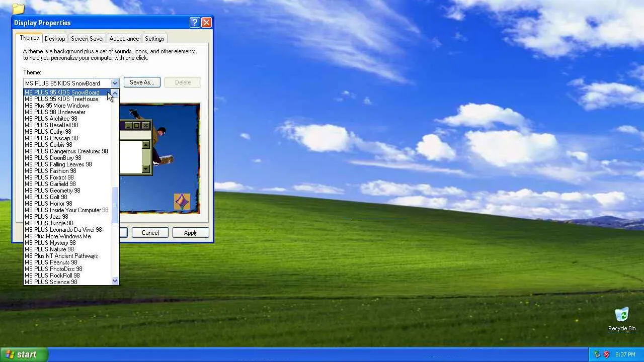
Task: Choose MS PLUS Dangerous Creatures 98
Action: [67, 151]
